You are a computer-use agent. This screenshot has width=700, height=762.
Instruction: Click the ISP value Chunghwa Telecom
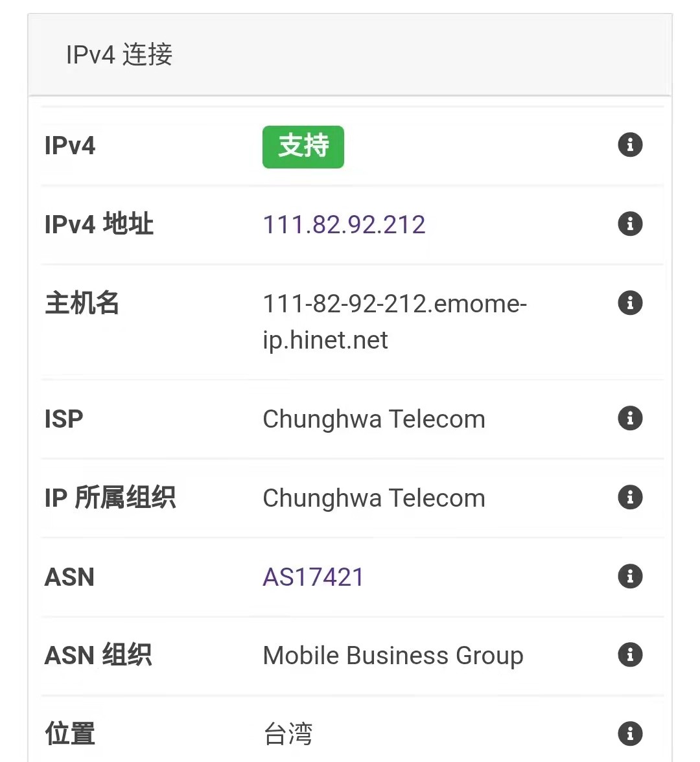[x=374, y=419]
